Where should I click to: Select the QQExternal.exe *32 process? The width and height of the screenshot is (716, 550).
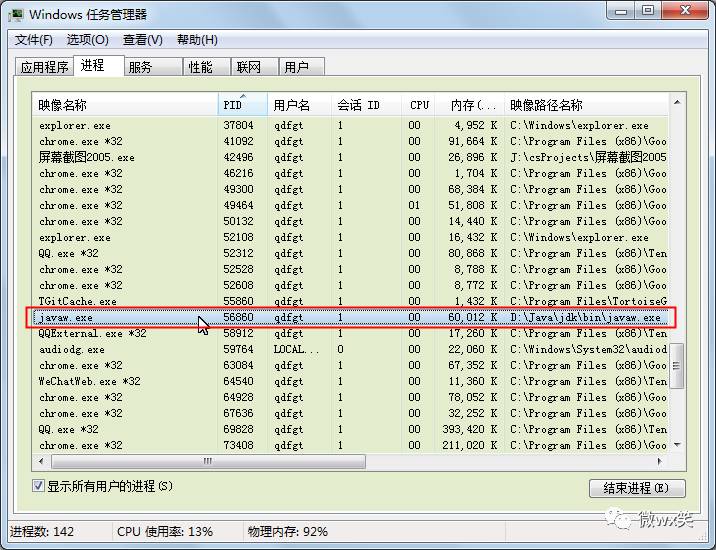(350, 333)
